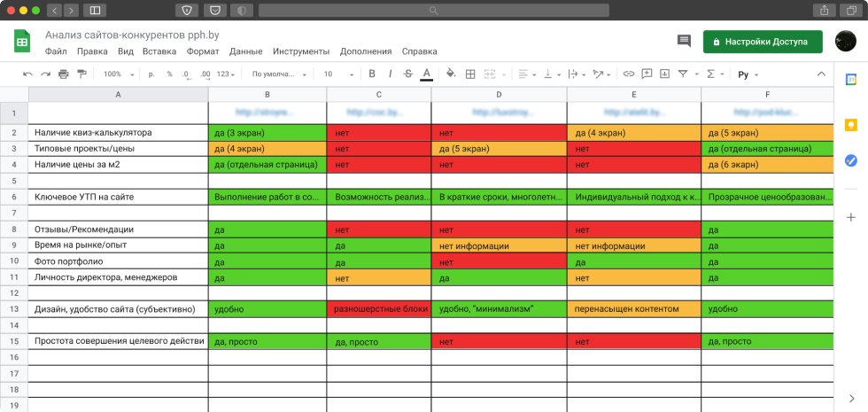Open the Инструменты menu

(301, 51)
